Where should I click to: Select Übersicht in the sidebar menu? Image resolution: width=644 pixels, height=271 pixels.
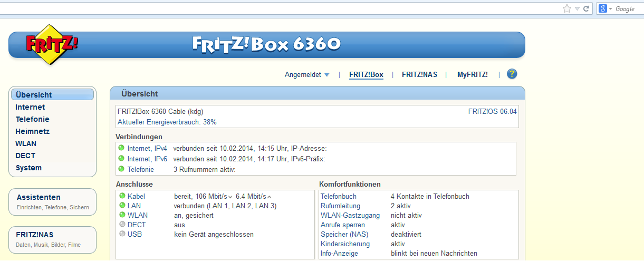52,95
